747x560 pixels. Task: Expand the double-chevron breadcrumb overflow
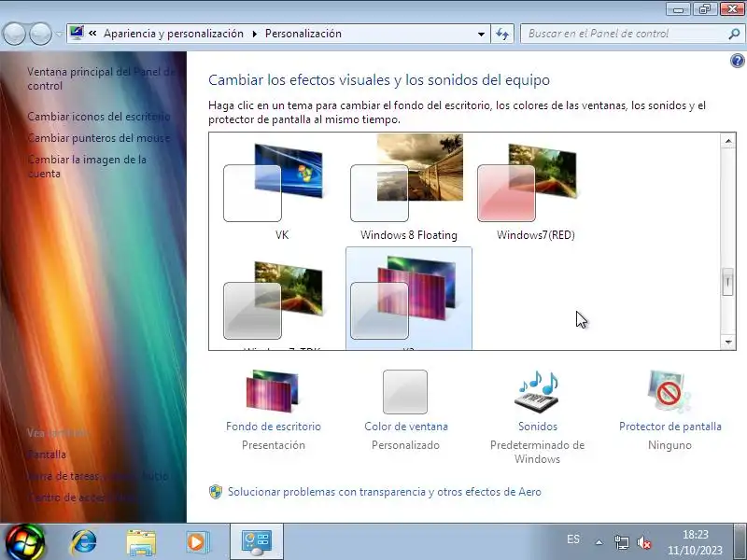[92, 34]
